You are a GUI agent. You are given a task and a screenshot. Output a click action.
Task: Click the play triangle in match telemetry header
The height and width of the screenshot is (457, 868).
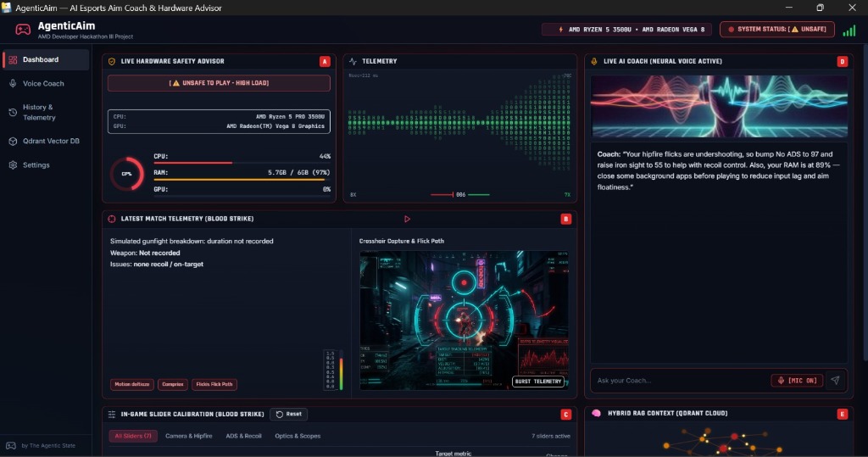408,220
